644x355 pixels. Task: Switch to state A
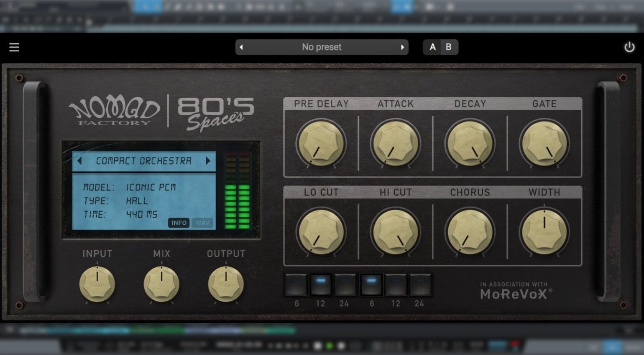click(x=432, y=47)
